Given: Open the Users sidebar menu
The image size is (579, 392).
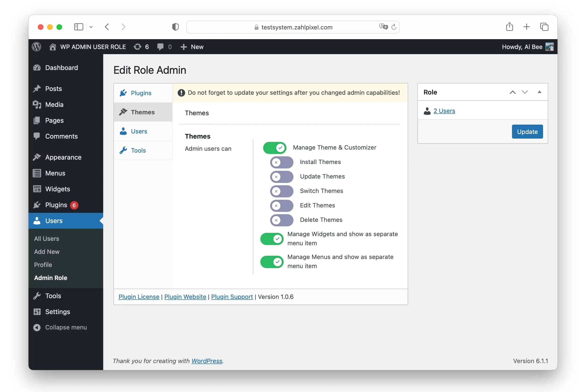Looking at the screenshot, I should (x=66, y=221).
